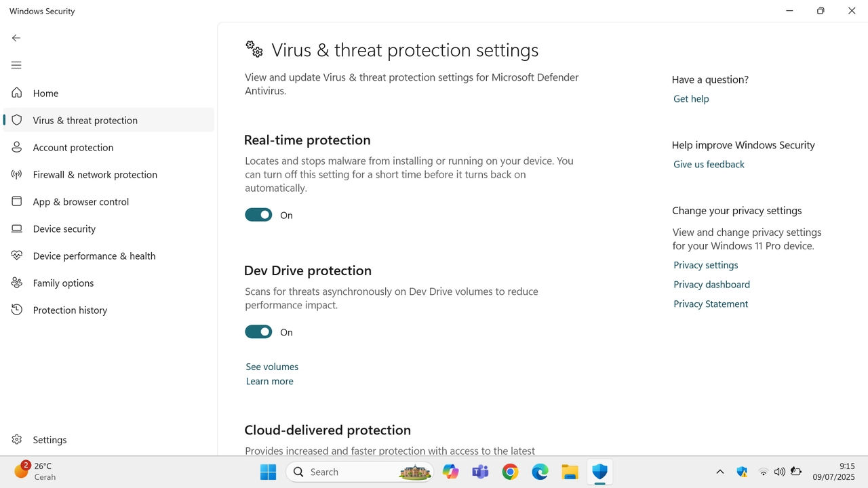This screenshot has width=868, height=488.
Task: Click the back arrow icon
Action: tap(16, 38)
